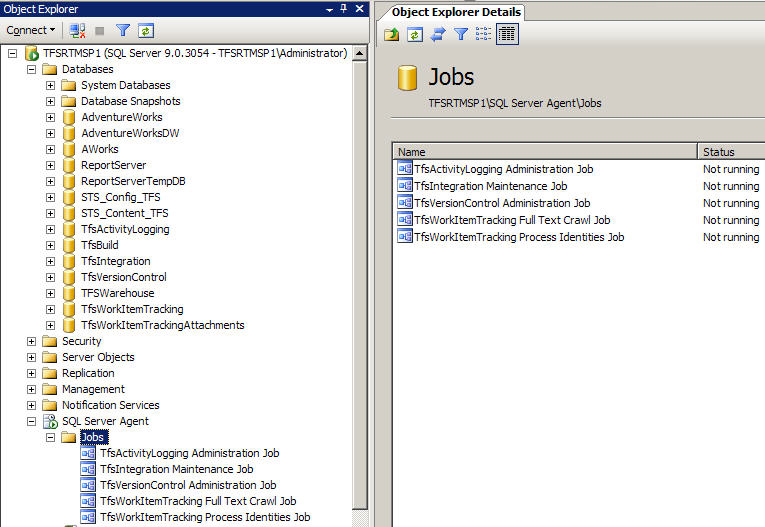
Task: Select TfsWorkItemTracking Full Text Crawl Job in tree
Action: pyautogui.click(x=198, y=501)
